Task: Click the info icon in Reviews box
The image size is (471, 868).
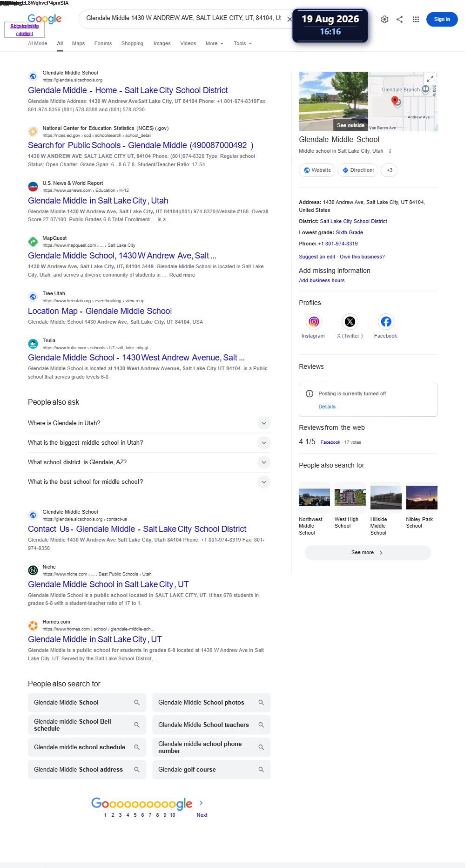Action: [310, 393]
